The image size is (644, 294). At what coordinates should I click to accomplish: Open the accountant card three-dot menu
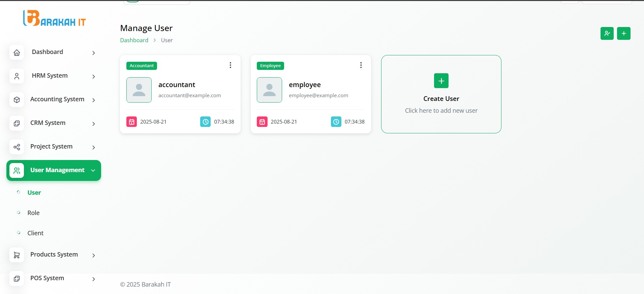[x=230, y=65]
